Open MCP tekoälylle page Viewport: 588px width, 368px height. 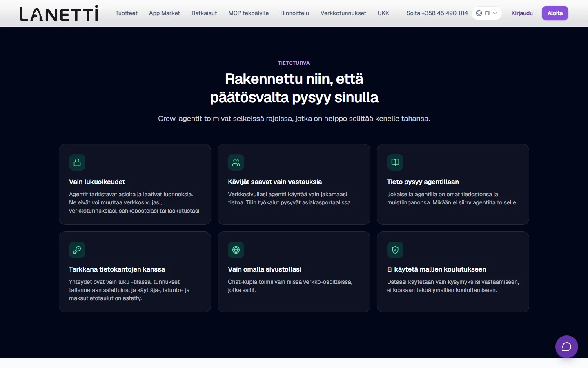tap(249, 13)
